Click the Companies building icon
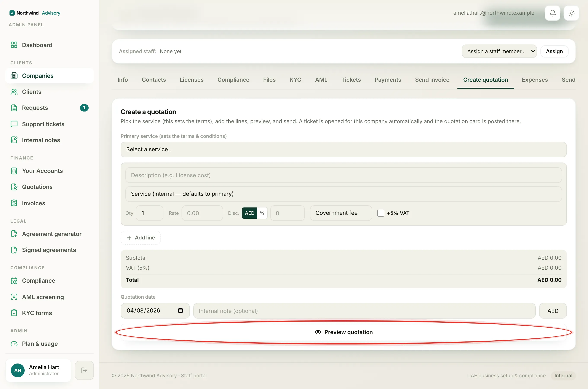The height and width of the screenshot is (389, 588). [x=14, y=76]
